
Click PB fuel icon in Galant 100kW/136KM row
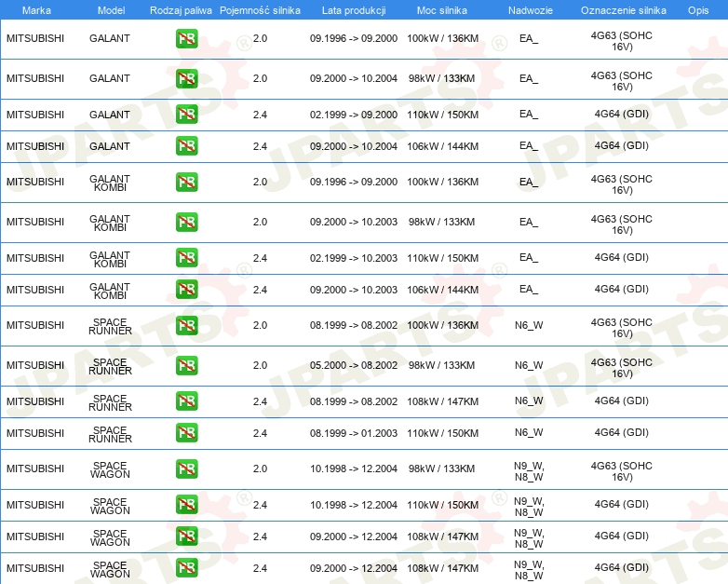point(186,38)
